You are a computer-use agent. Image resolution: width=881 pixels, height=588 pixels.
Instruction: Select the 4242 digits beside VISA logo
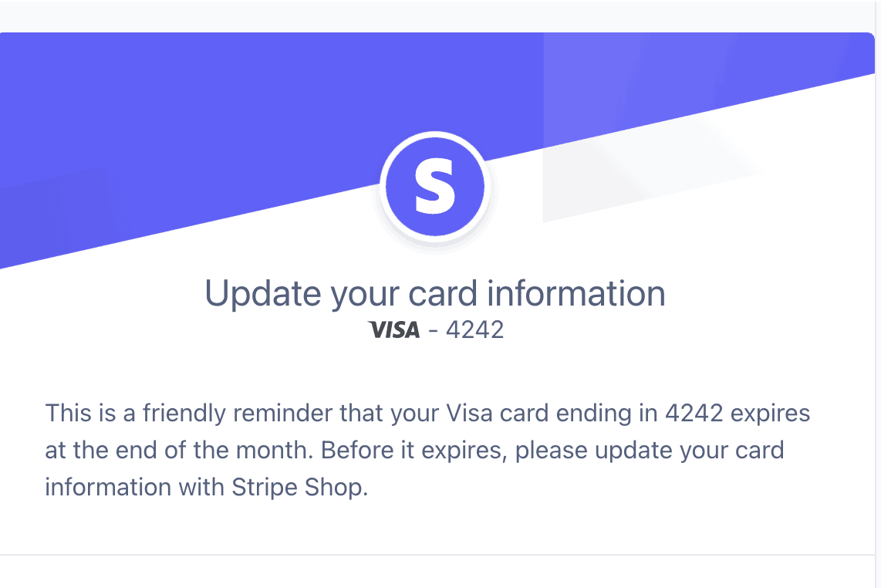click(x=474, y=330)
